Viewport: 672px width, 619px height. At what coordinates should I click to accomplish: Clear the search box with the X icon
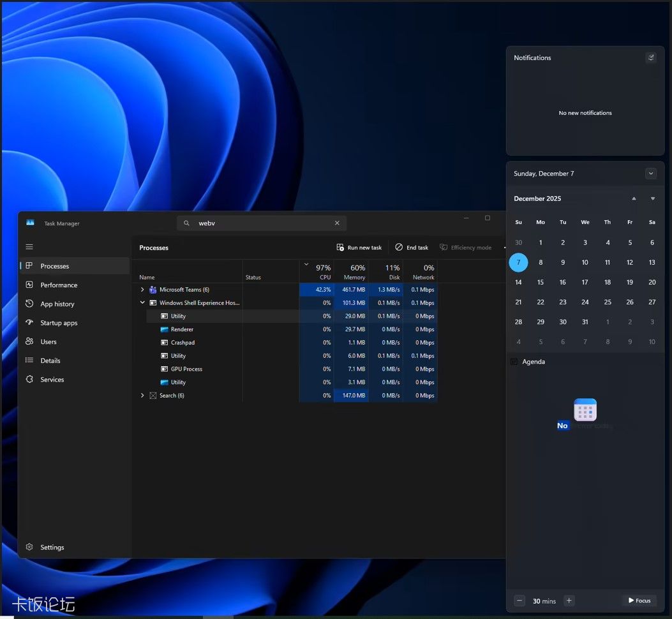337,223
